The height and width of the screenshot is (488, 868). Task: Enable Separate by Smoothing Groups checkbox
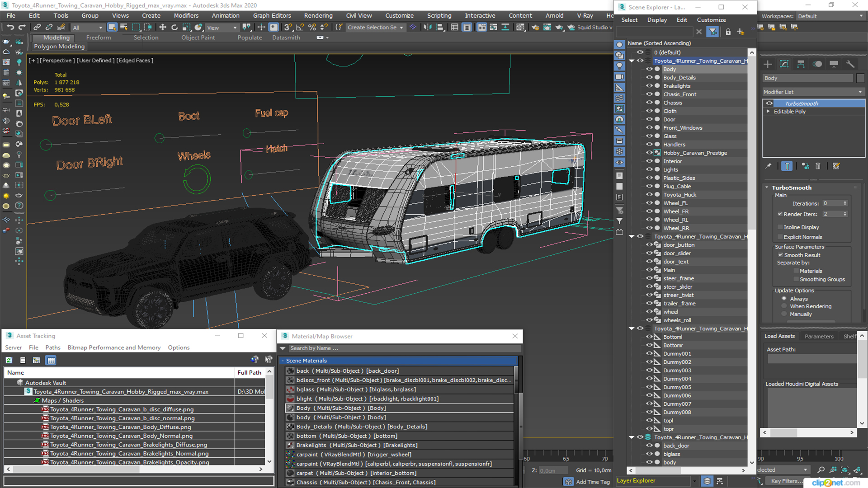(796, 280)
